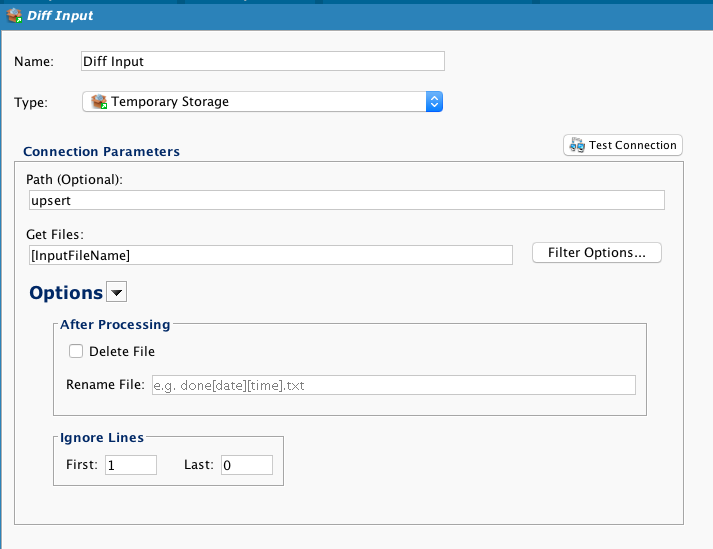Click the Test Connection button's icon

click(576, 145)
